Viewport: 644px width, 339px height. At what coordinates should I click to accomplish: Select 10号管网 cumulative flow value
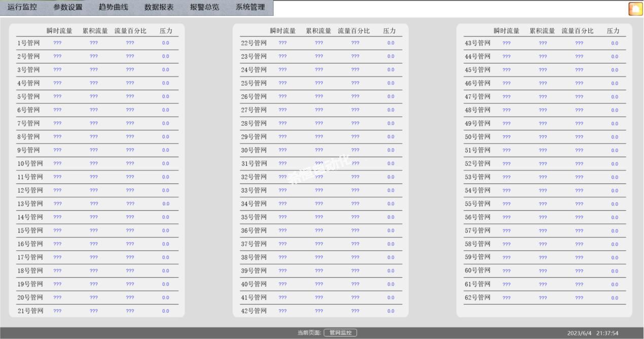(94, 164)
